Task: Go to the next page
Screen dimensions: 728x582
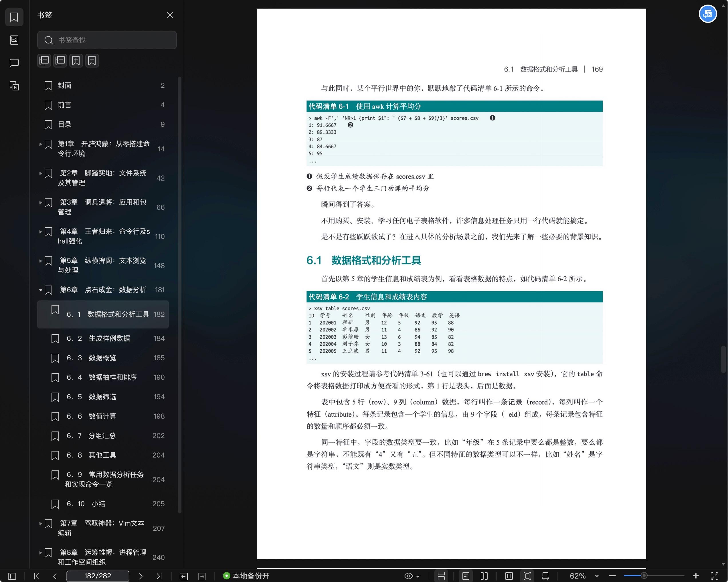Action: (x=141, y=576)
